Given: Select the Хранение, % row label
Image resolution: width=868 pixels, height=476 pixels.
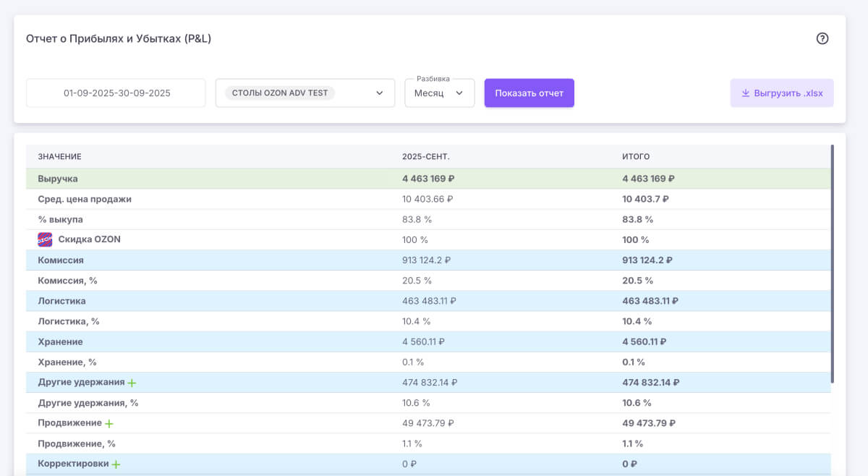Looking at the screenshot, I should pyautogui.click(x=67, y=362).
